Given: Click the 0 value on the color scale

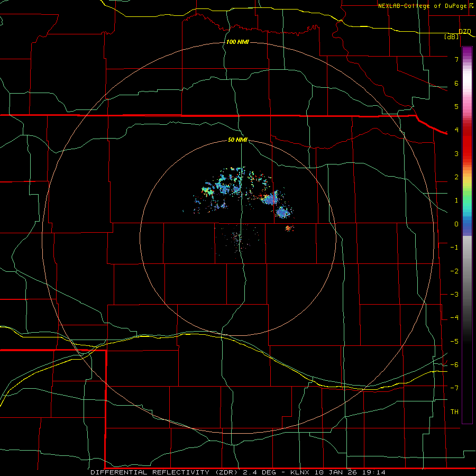Looking at the screenshot, I should point(456,224).
